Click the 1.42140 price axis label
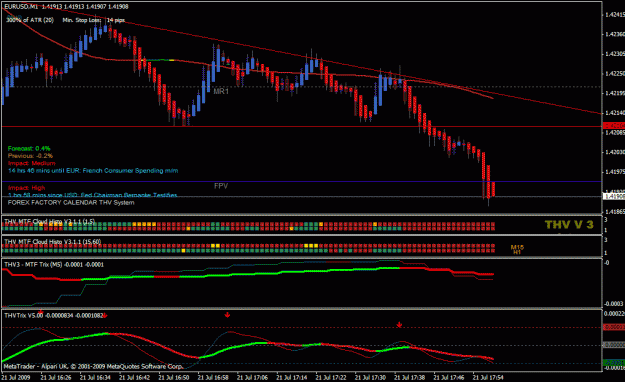The width and height of the screenshot is (625, 382). click(615, 113)
